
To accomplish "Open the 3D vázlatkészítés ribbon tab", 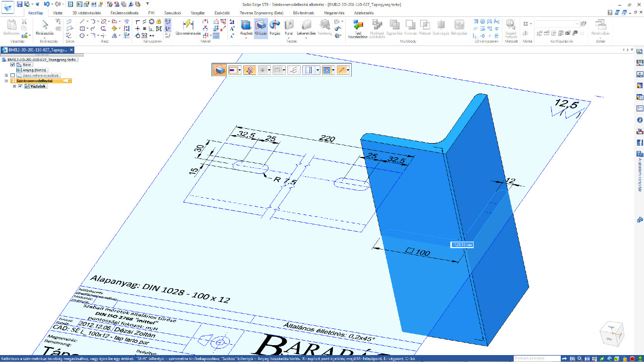I will point(86,12).
